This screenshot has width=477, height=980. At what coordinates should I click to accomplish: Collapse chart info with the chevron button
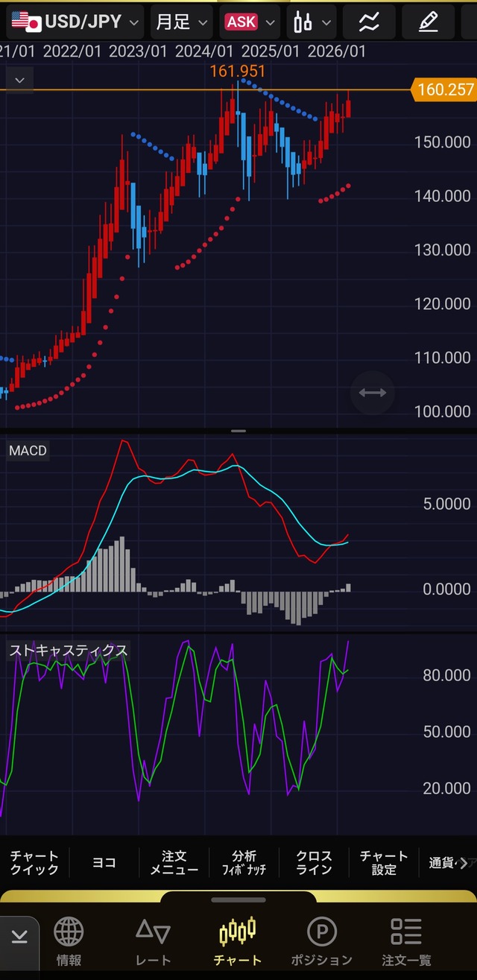tap(20, 80)
